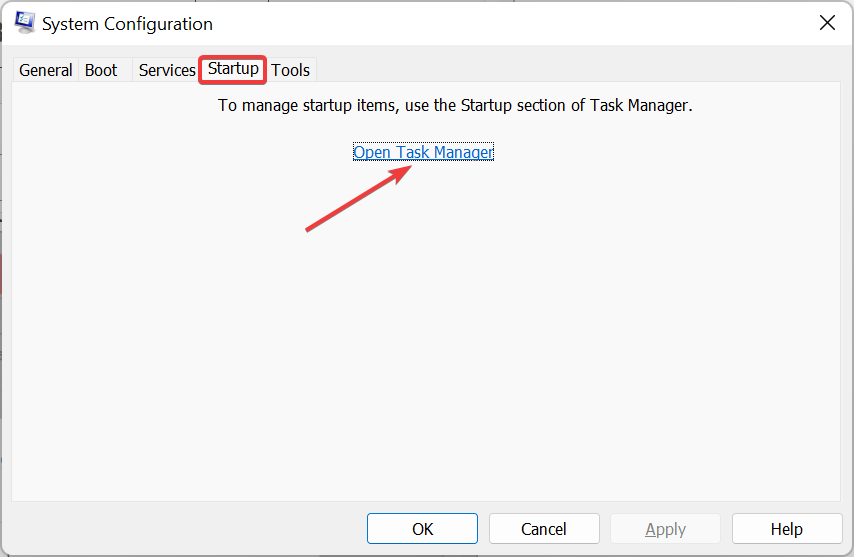Click the red arrow annotation
Viewport: 854px width, 557px height.
click(x=358, y=198)
